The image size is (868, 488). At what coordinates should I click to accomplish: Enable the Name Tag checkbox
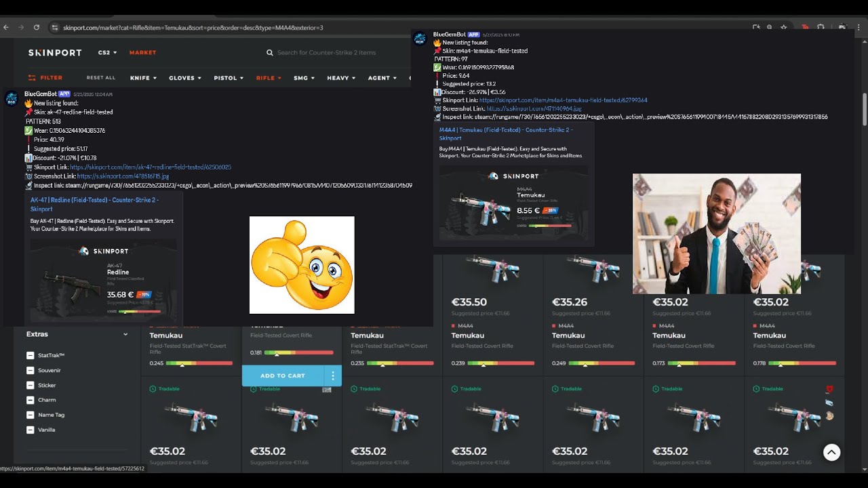[x=31, y=415]
